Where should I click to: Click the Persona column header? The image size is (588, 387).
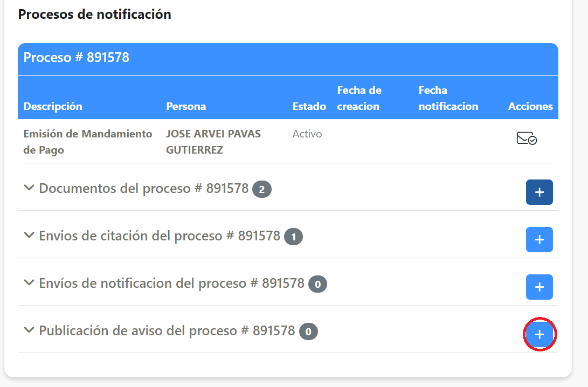[x=186, y=106]
